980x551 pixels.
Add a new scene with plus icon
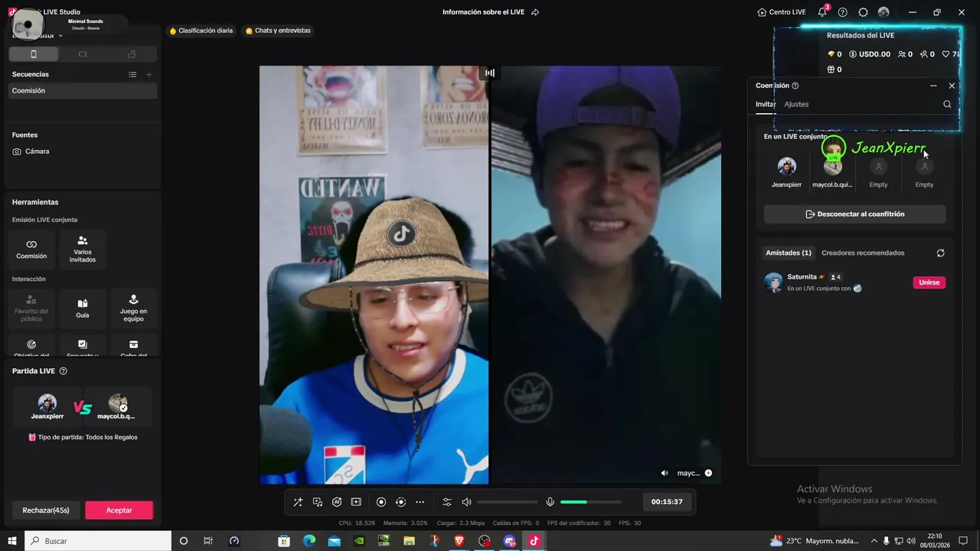click(149, 74)
